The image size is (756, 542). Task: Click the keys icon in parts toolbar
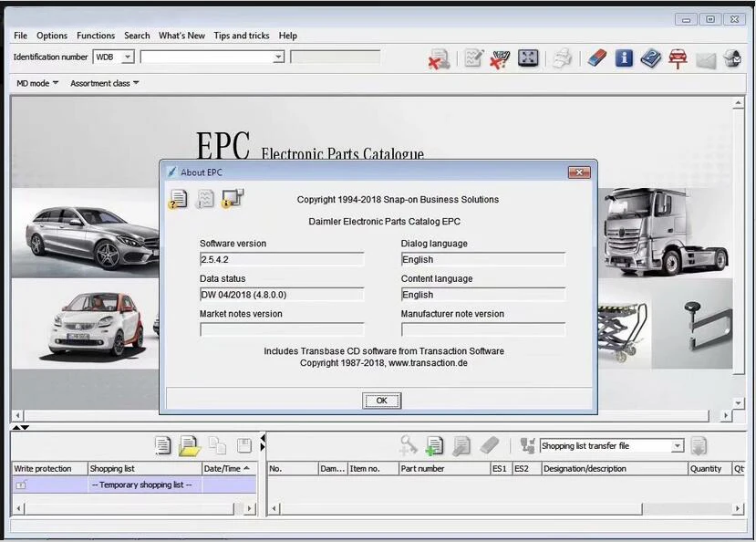coord(408,445)
